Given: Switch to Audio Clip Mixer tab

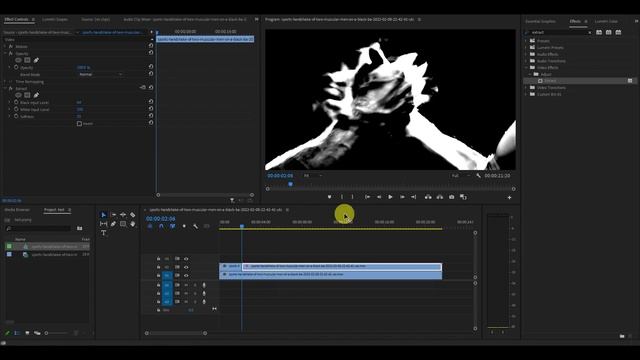Looking at the screenshot, I should [x=185, y=19].
